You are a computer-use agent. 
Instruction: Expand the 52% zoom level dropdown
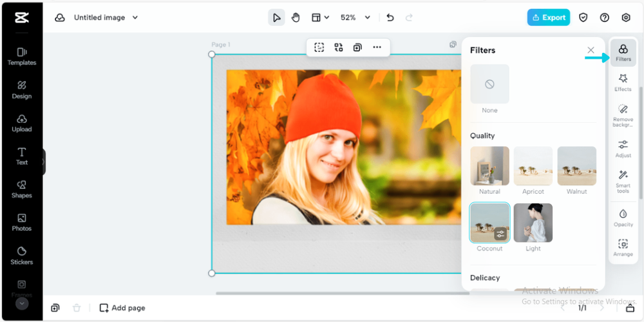coord(367,17)
